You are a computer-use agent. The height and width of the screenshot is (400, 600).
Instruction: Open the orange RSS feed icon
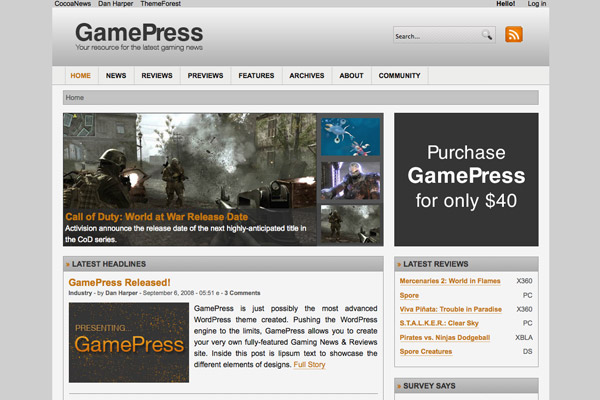(514, 34)
